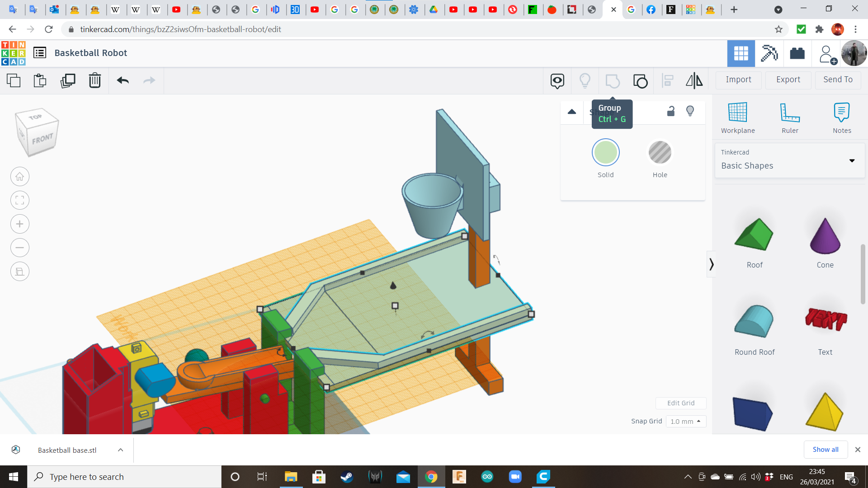
Task: Select the Ruler tool
Action: tap(789, 117)
